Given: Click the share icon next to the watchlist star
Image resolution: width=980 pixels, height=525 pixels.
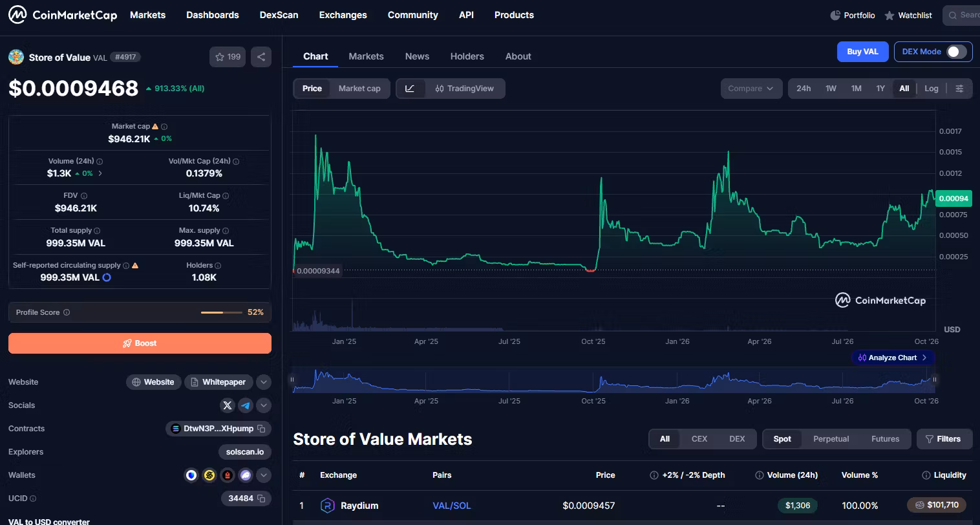Looking at the screenshot, I should (x=261, y=57).
